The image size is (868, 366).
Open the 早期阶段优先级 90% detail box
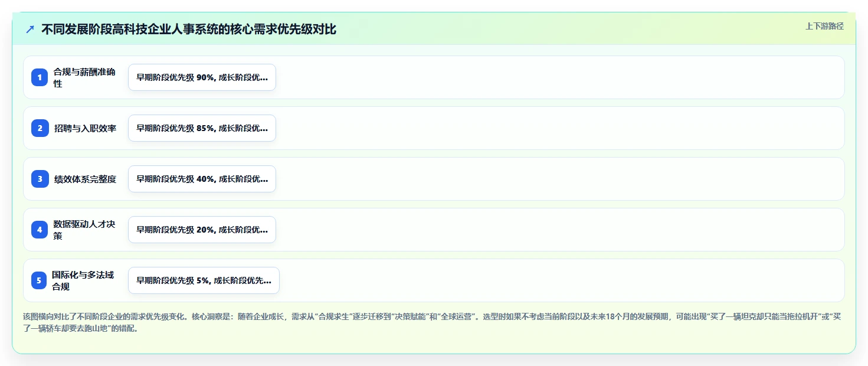pos(202,77)
